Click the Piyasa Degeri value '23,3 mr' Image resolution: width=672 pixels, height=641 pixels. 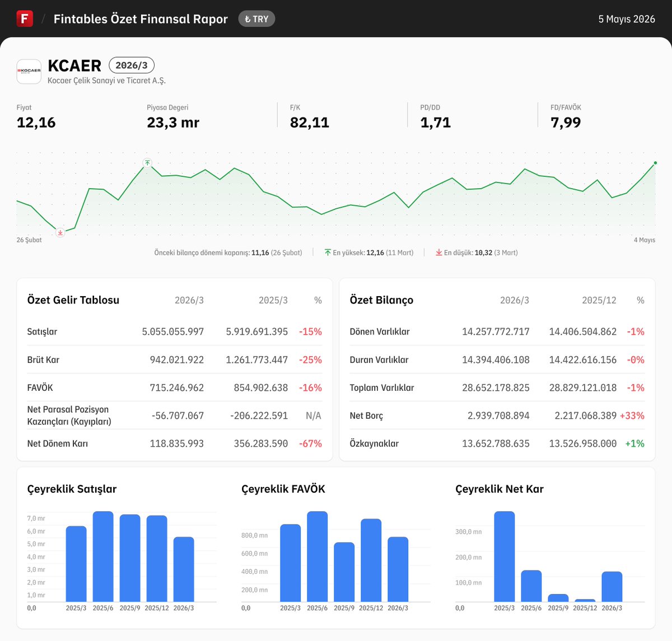[173, 123]
